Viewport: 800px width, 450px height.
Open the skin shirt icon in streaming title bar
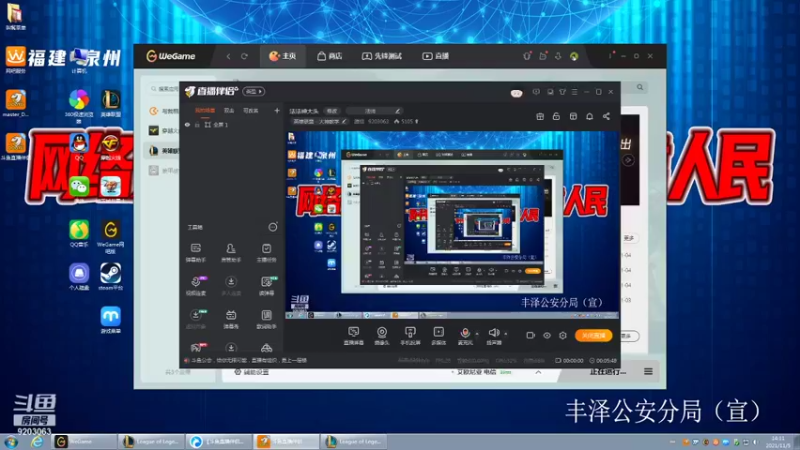pos(562,92)
